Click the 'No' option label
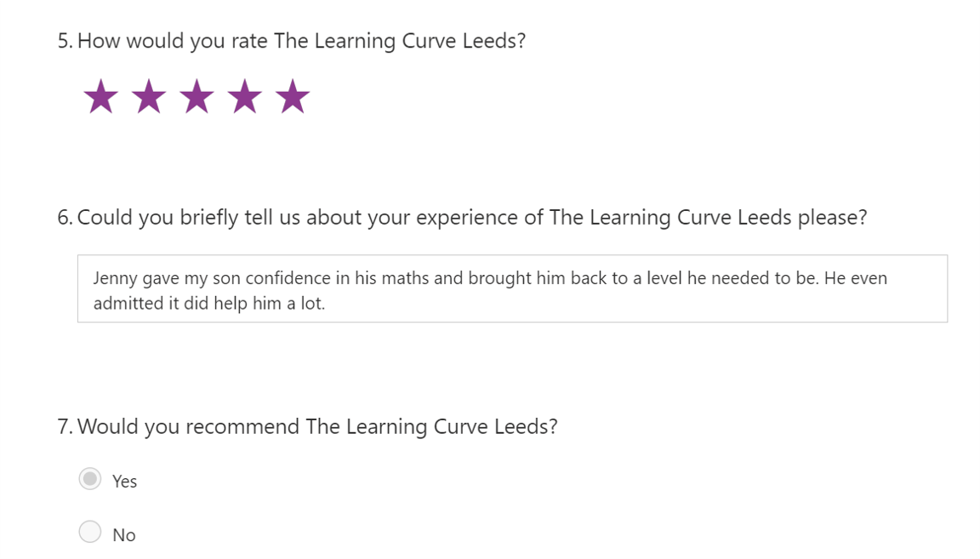 point(124,535)
